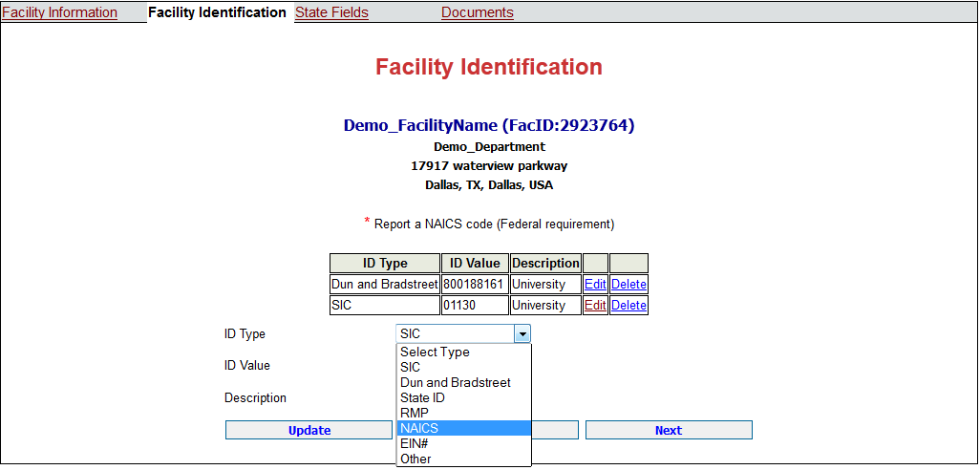Image resolution: width=980 pixels, height=470 pixels.
Task: Select EIN# from the ID type list
Action: pos(464,444)
